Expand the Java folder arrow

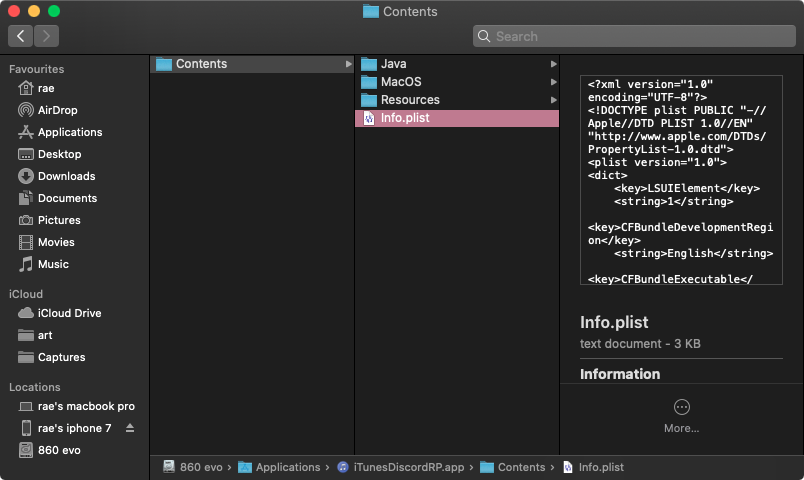(x=553, y=64)
